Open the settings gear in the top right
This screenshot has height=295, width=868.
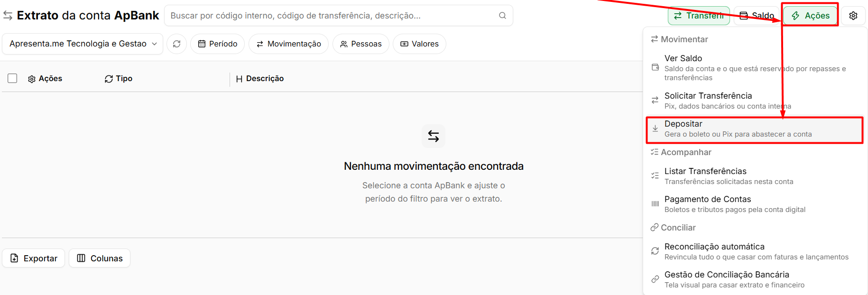[853, 16]
